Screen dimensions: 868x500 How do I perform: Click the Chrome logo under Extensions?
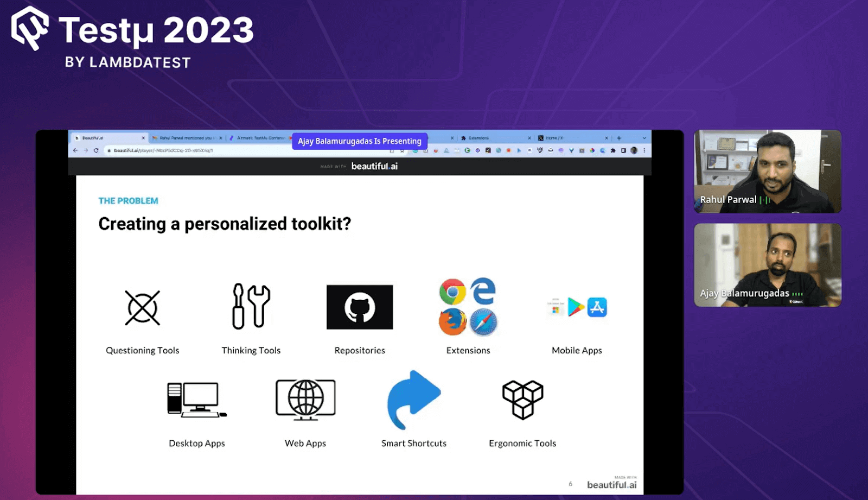tap(452, 292)
